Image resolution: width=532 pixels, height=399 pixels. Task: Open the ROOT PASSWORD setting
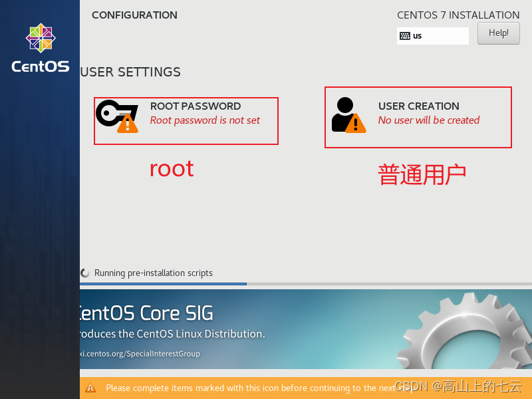coord(186,121)
